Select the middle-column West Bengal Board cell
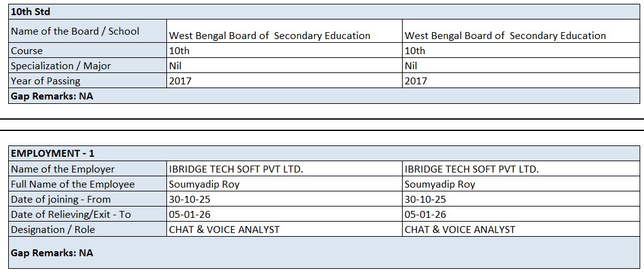 [270, 36]
